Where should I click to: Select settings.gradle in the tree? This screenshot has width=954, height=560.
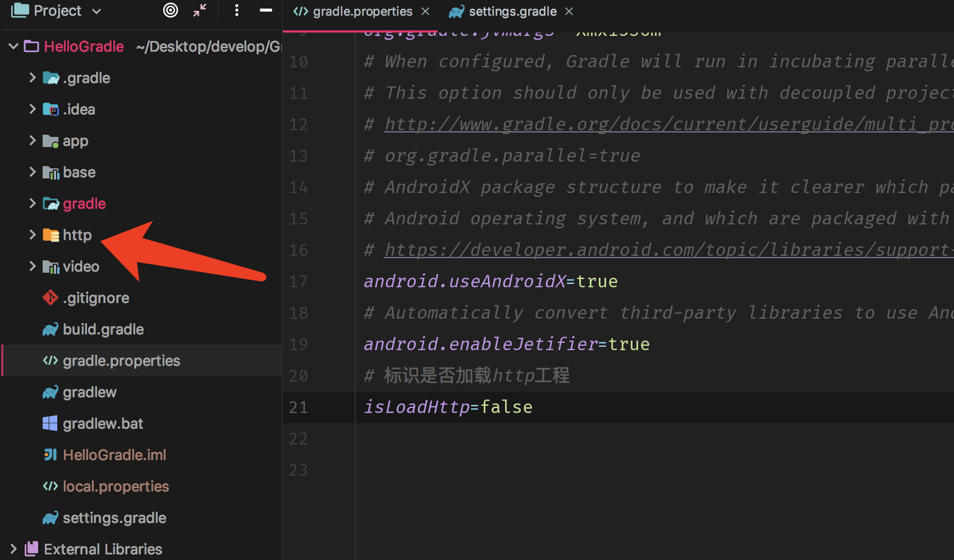tap(114, 518)
